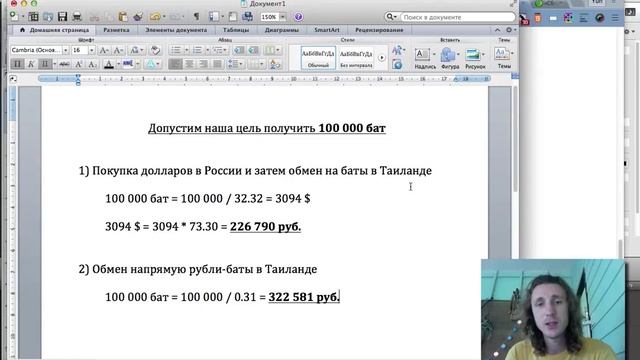Create a new blank document
The width and height of the screenshot is (640, 360).
coord(14,16)
